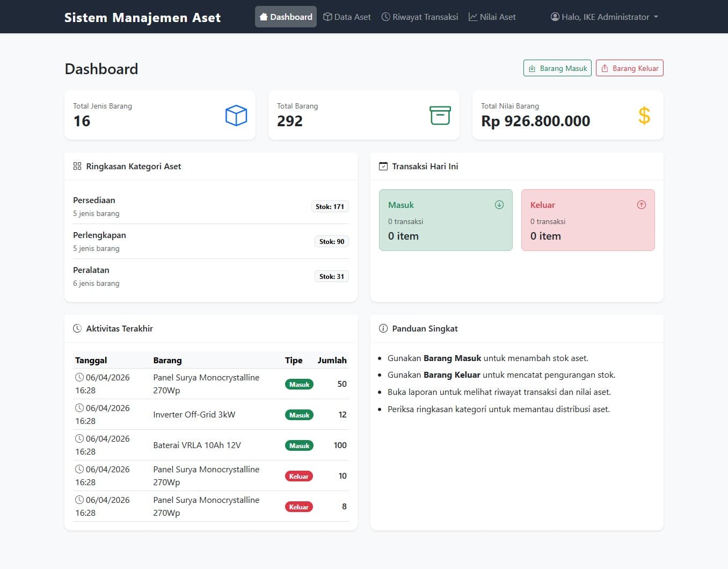Click the clock icon in the Baterai VRLA 10Ah row
Screen dimensions: 728x569
(x=79, y=438)
